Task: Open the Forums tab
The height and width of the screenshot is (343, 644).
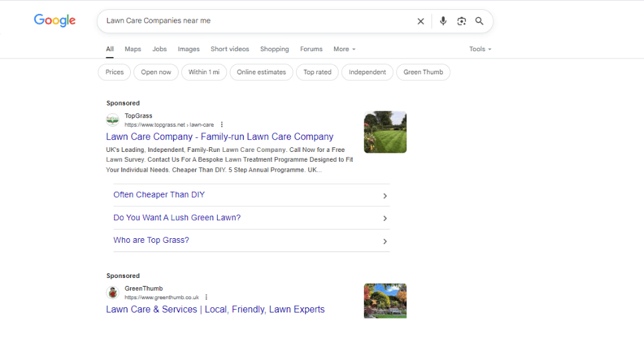Action: [311, 49]
